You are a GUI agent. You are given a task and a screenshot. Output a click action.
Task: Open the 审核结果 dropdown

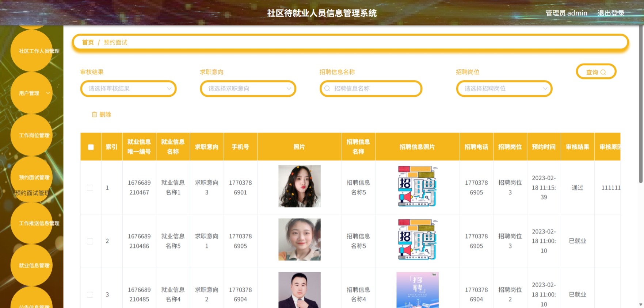[x=129, y=89]
